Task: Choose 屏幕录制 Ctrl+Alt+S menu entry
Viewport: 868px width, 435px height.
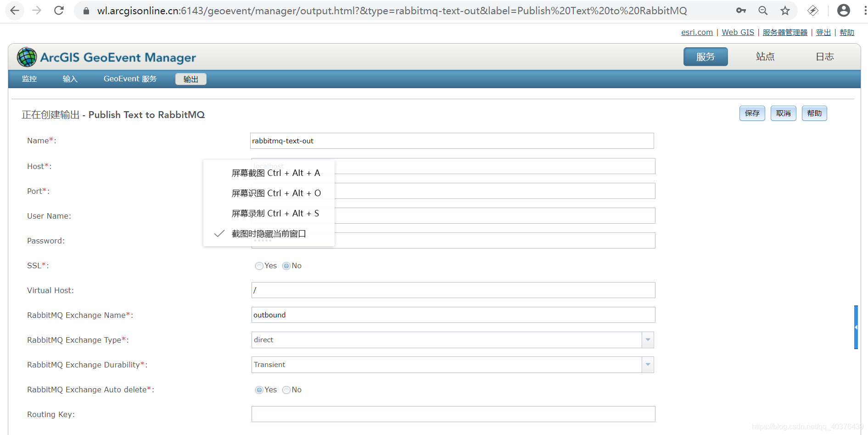Action: (269, 214)
